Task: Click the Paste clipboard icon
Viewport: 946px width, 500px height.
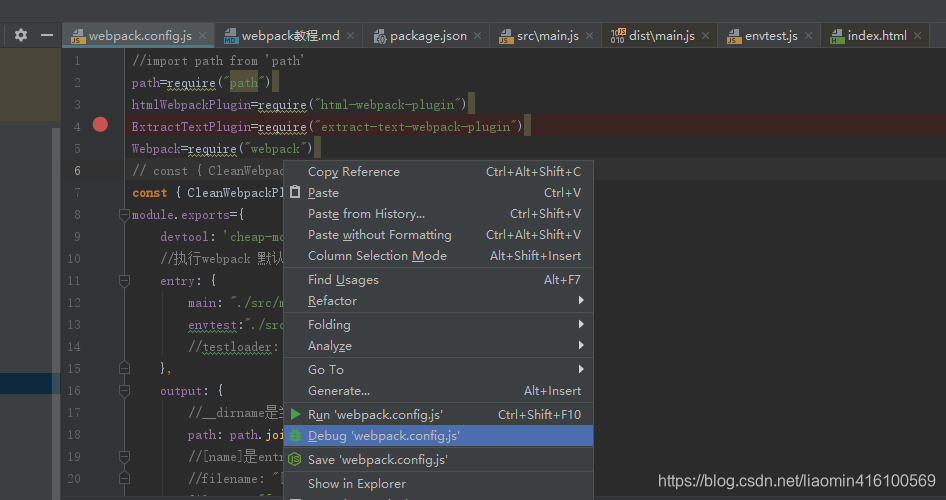Action: coord(295,192)
